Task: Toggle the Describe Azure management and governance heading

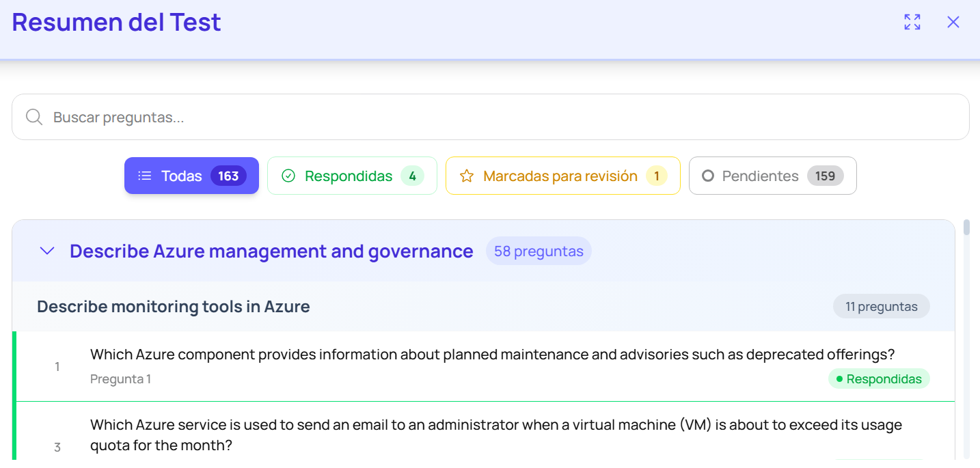Action: pos(271,251)
